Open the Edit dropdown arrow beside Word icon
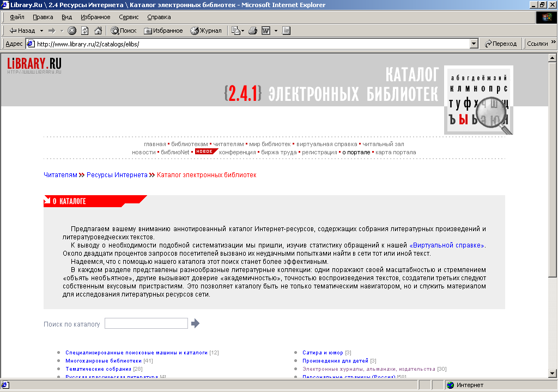The height and width of the screenshot is (392, 558). pos(276,31)
